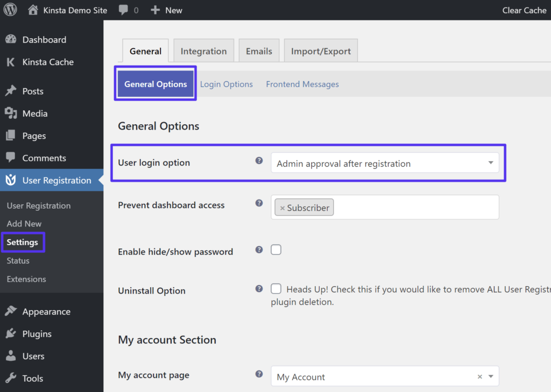Switch to the Integration tab
The width and height of the screenshot is (551, 392).
[203, 51]
